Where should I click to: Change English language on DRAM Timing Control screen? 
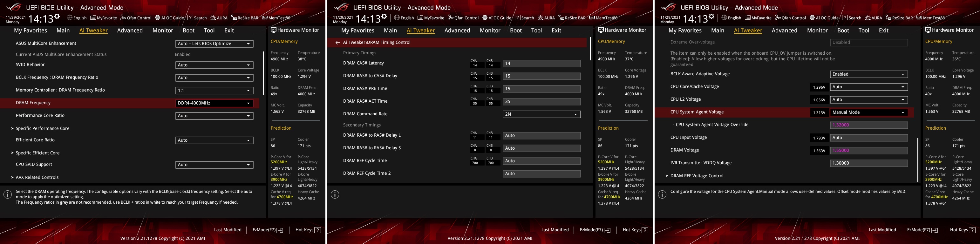(x=404, y=18)
